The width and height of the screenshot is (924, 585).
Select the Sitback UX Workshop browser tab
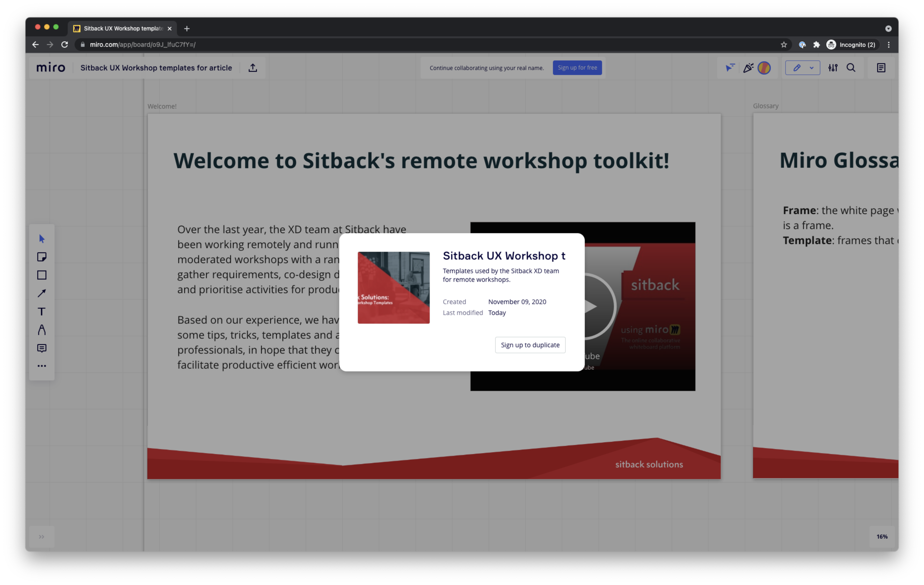point(122,28)
